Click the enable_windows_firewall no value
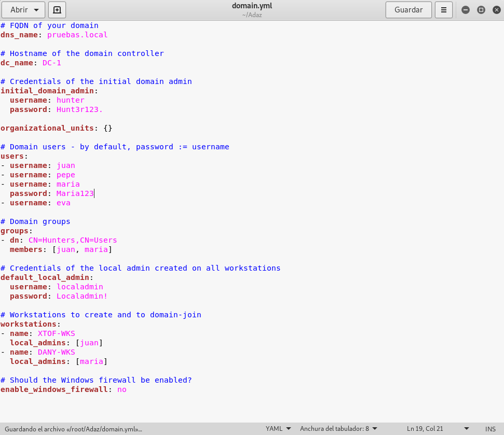The width and height of the screenshot is (504, 435). (x=121, y=389)
